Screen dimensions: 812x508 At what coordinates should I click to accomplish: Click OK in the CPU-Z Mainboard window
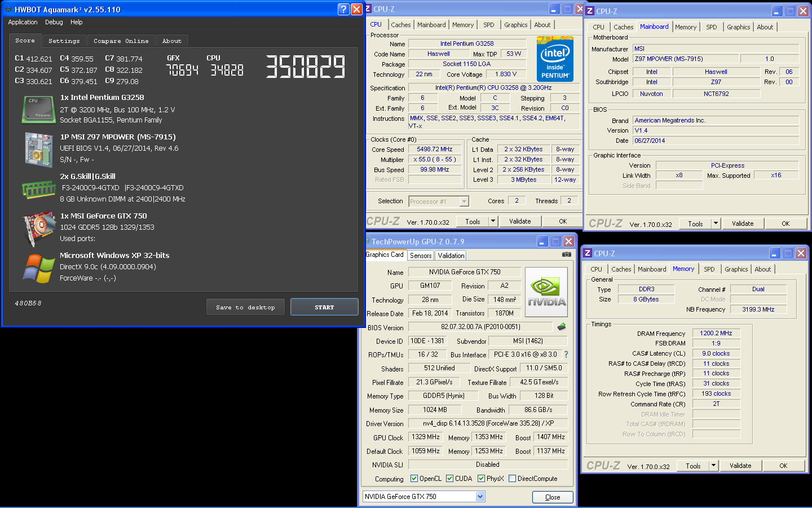pyautogui.click(x=785, y=224)
